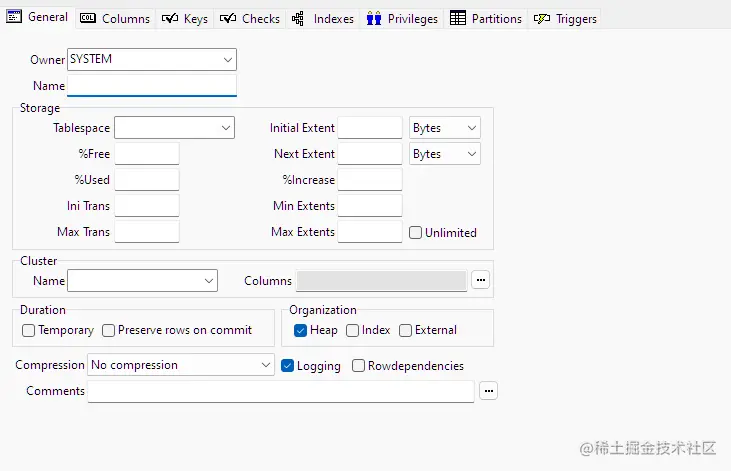Image resolution: width=731 pixels, height=471 pixels.
Task: Focus the %Increase input field
Action: (x=370, y=180)
